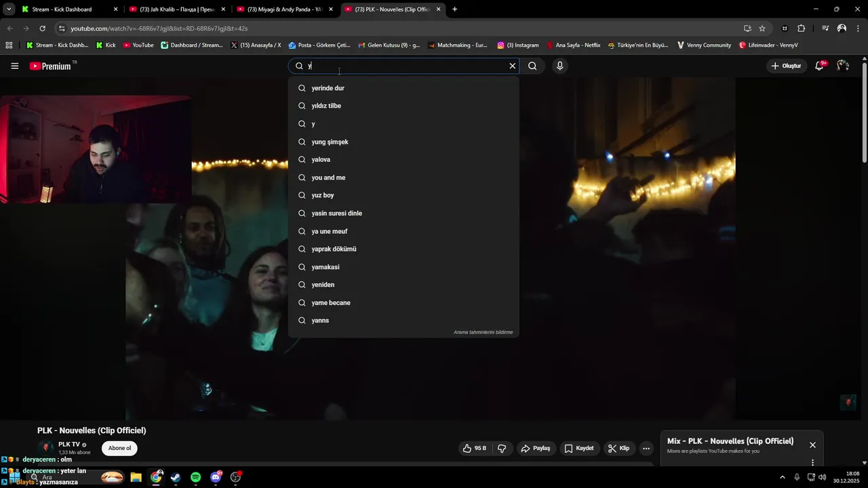Clear the search box with the X icon
Viewport: 868px width, 488px height.
point(513,66)
